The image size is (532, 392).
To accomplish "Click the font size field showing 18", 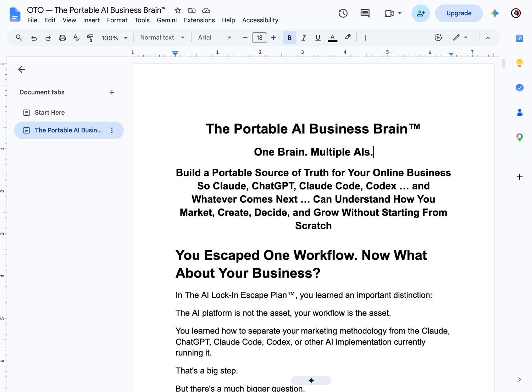I will click(259, 38).
